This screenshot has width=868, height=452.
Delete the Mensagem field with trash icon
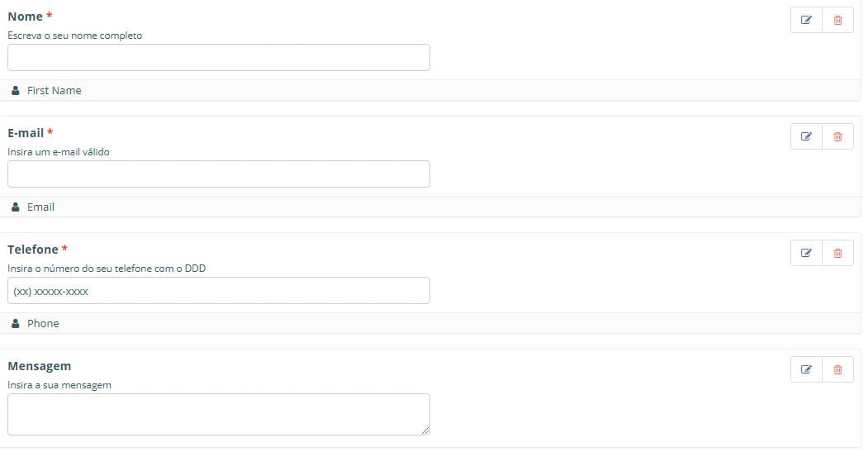click(837, 370)
